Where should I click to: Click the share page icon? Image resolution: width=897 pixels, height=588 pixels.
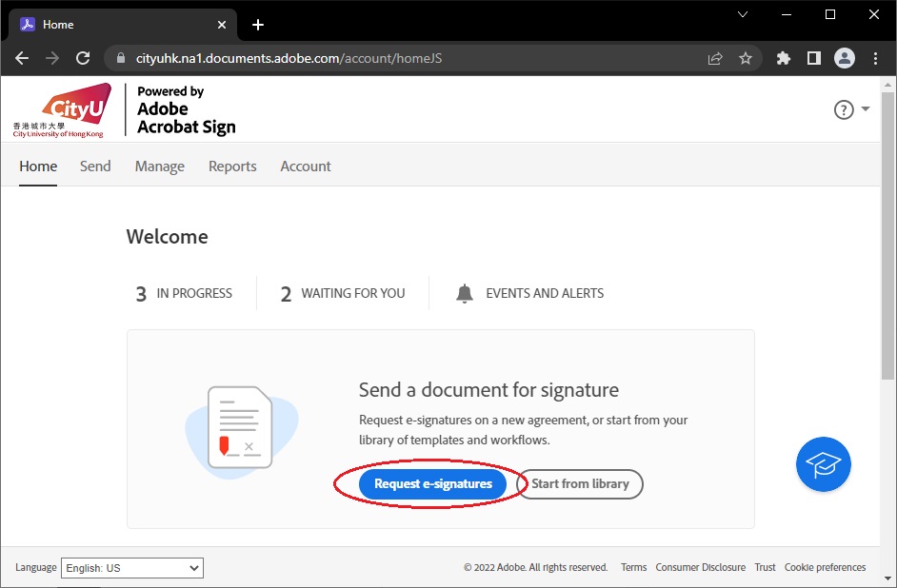(x=715, y=58)
